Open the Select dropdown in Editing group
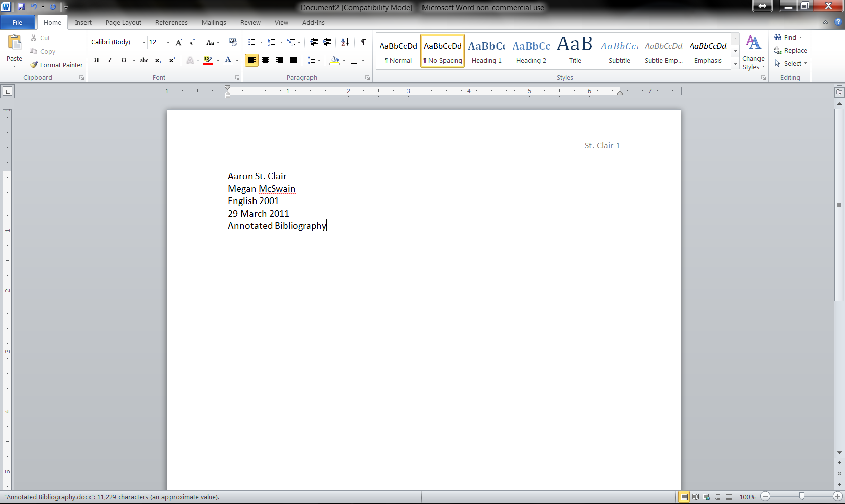 pyautogui.click(x=791, y=63)
